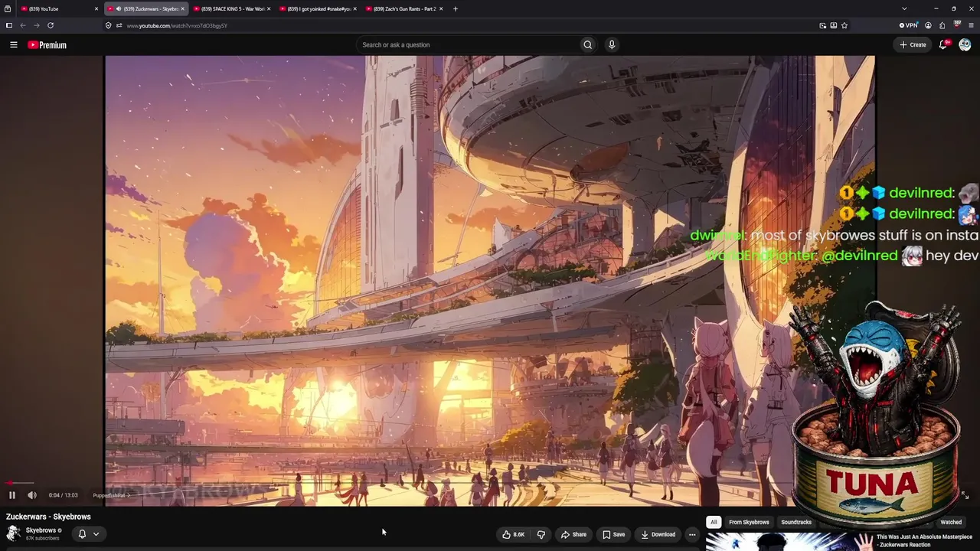This screenshot has width=980, height=551.
Task: Open more actions ellipsis menu
Action: coord(691,534)
